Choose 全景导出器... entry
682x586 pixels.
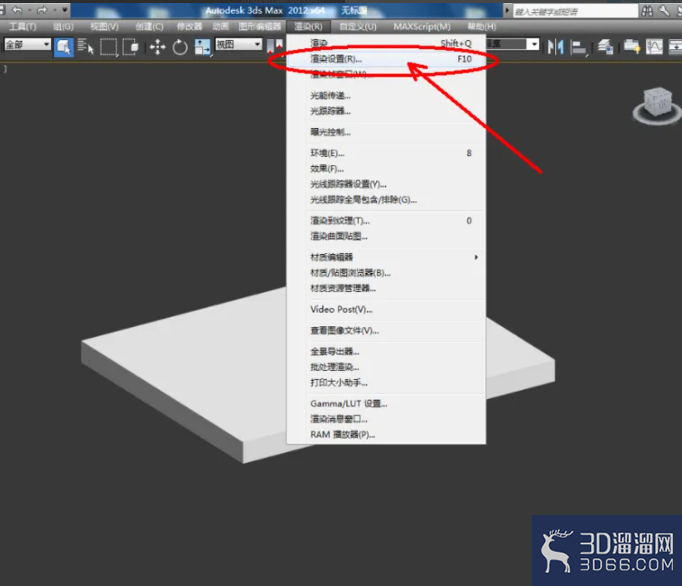pyautogui.click(x=386, y=351)
